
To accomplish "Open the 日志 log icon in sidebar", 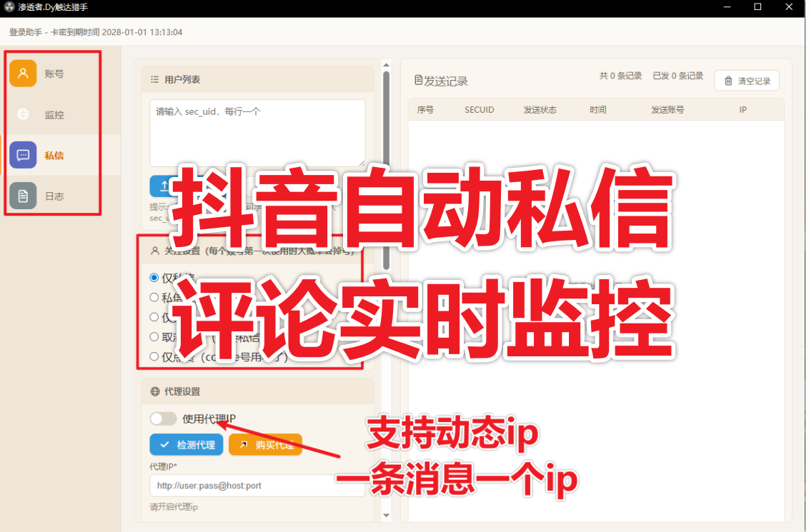I will coord(23,196).
